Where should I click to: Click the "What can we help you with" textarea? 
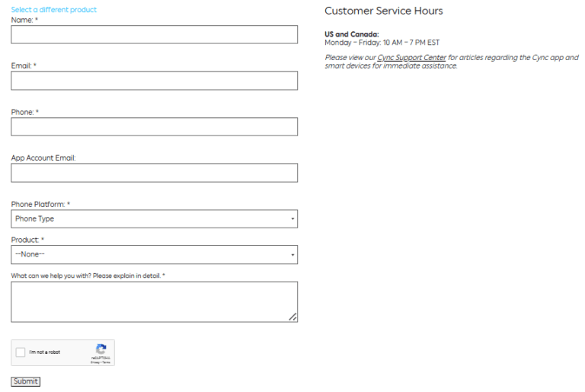(154, 301)
